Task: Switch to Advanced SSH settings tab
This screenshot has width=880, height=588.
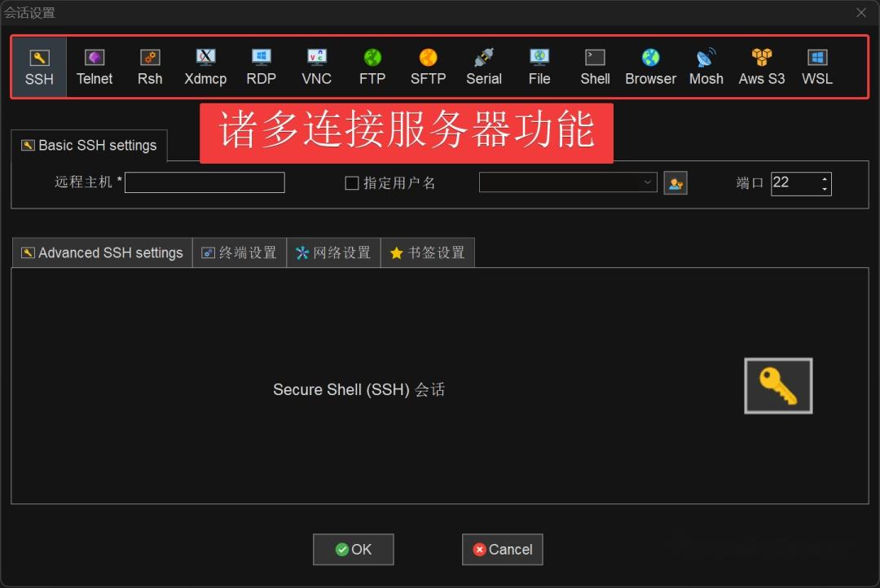Action: click(x=102, y=253)
